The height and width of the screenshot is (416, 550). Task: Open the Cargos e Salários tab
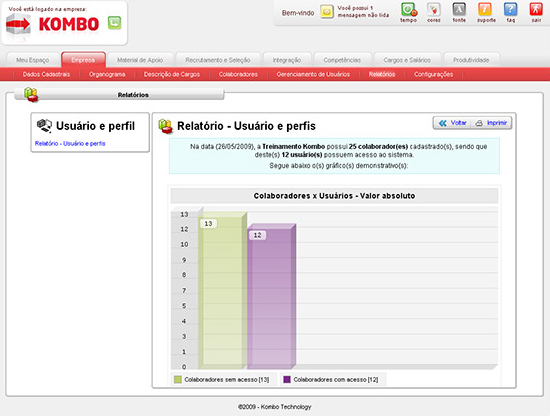point(407,60)
